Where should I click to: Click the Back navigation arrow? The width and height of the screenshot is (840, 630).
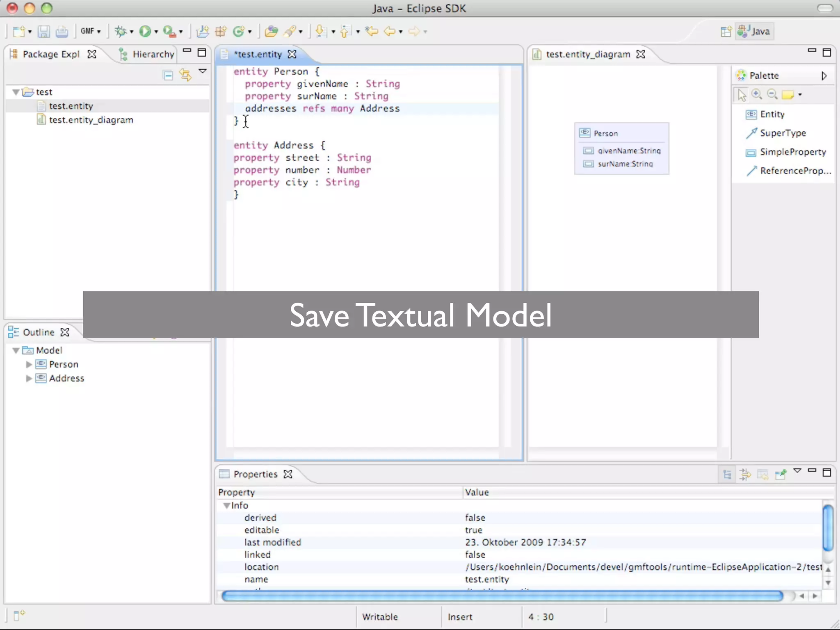[x=390, y=31]
